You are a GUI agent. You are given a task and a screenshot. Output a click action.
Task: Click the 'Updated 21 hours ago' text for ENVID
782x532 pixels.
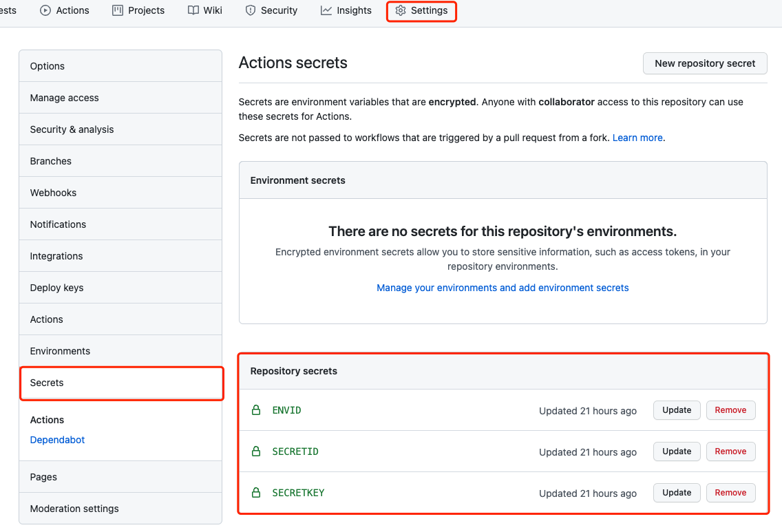point(588,411)
